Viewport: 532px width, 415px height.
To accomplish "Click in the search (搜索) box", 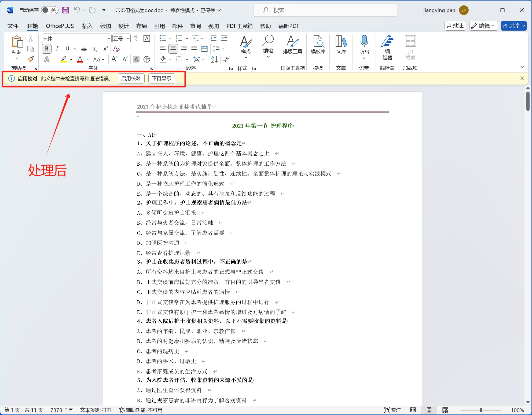I will click(x=325, y=10).
